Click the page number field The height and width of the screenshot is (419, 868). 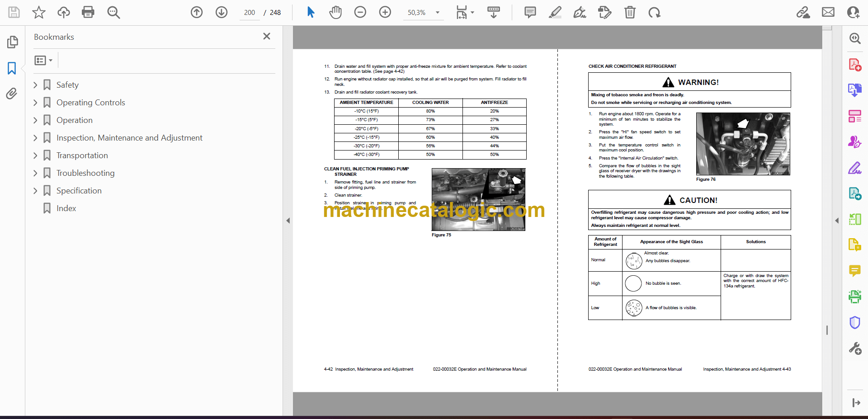[x=249, y=13]
